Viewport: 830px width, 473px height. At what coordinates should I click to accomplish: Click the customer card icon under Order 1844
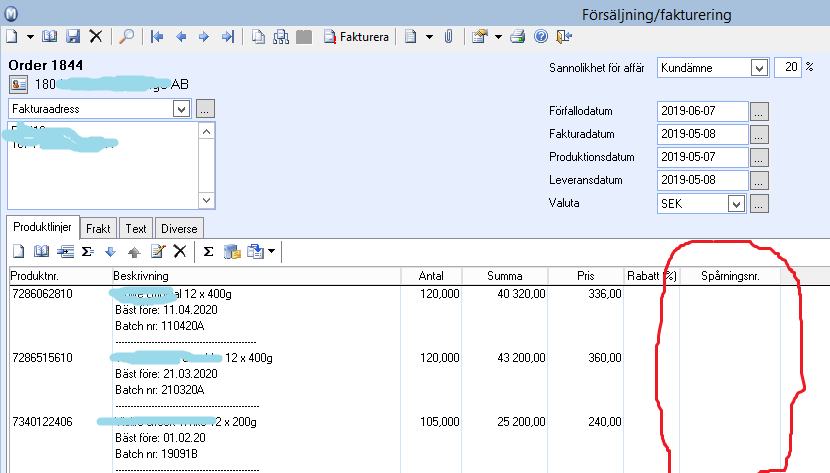coord(19,85)
